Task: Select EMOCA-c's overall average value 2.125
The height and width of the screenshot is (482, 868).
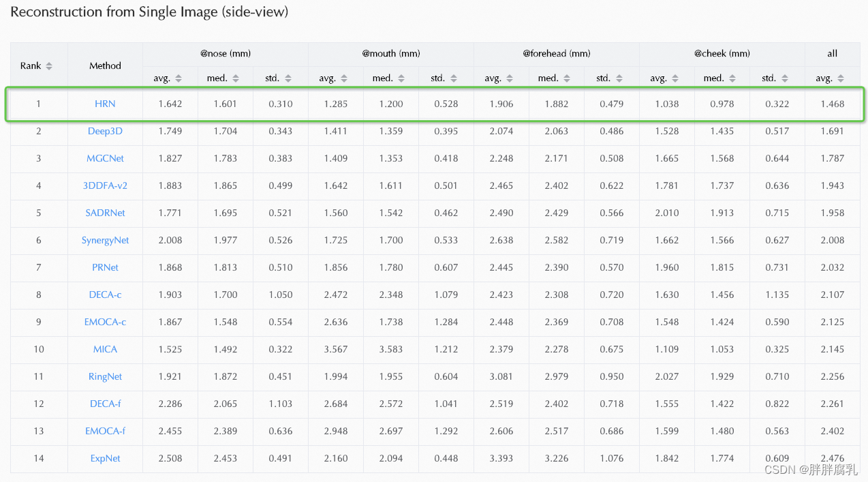Action: 833,322
